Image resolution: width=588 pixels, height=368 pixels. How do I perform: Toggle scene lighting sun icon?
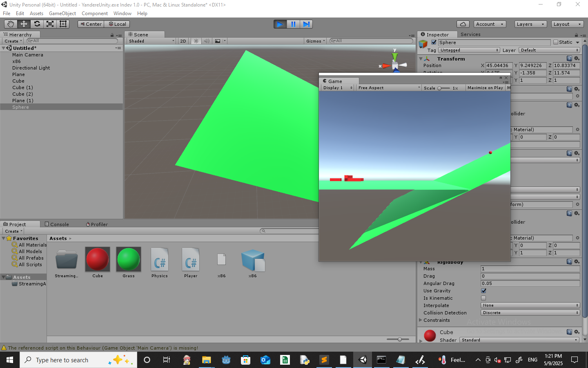196,41
